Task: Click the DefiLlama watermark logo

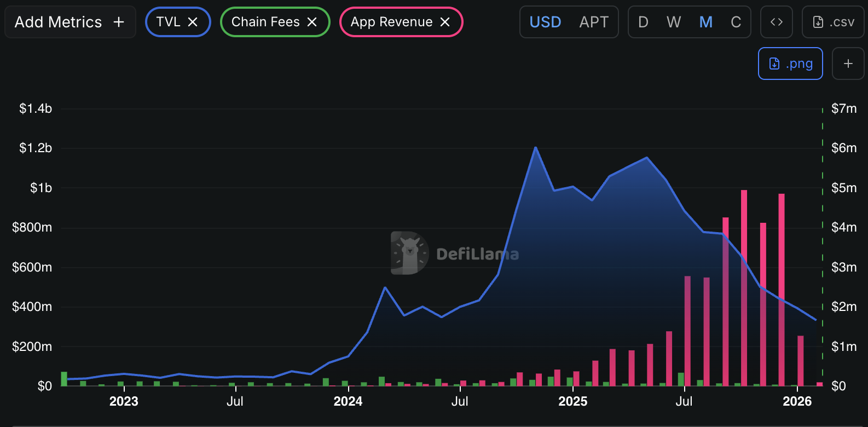Action: [x=409, y=253]
